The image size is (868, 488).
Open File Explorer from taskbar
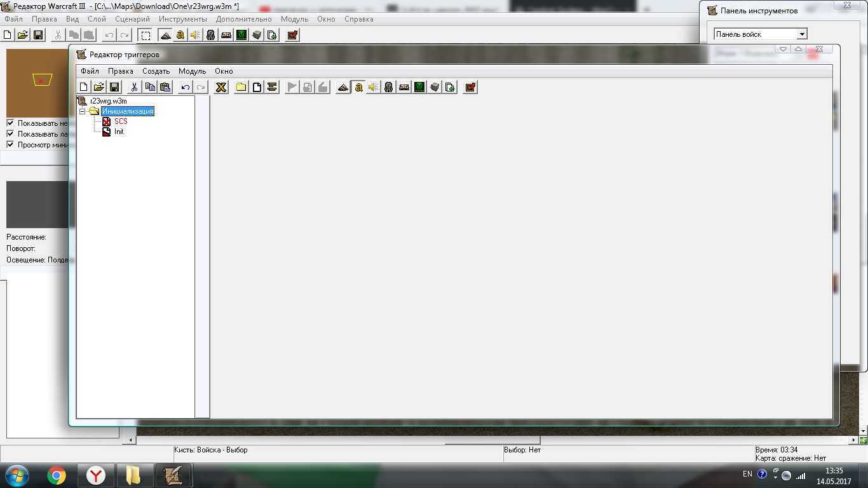pos(135,475)
